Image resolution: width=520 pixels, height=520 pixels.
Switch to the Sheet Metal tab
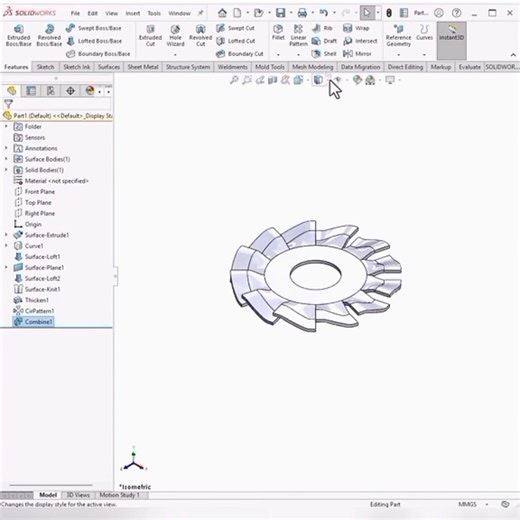(x=143, y=67)
